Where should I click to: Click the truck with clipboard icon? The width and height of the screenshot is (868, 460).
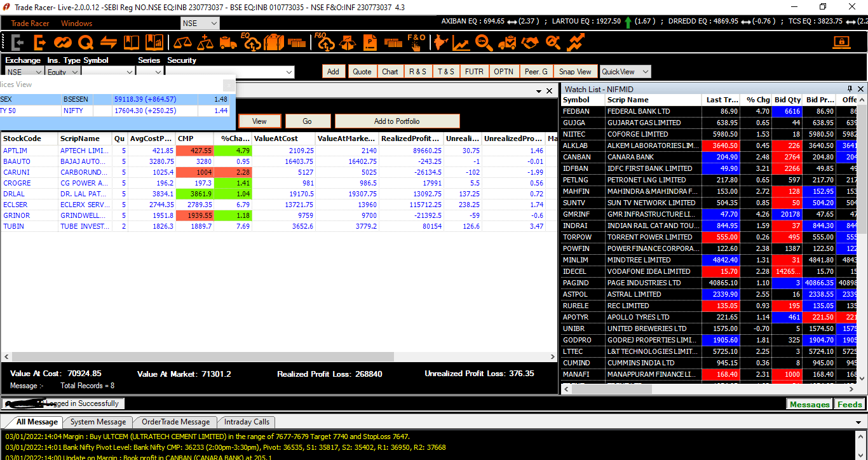(507, 43)
